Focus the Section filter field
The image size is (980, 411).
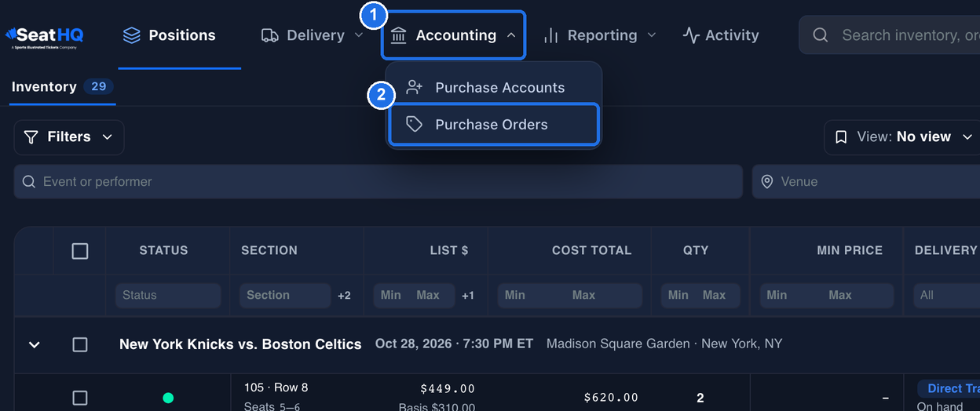click(285, 295)
